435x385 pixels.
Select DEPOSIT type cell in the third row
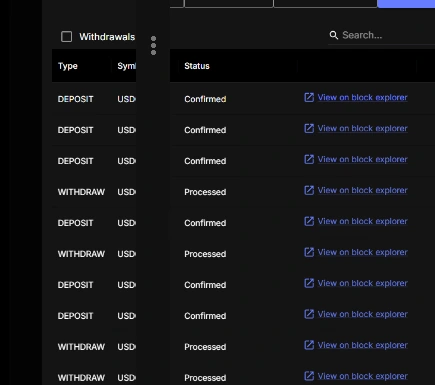pyautogui.click(x=75, y=161)
